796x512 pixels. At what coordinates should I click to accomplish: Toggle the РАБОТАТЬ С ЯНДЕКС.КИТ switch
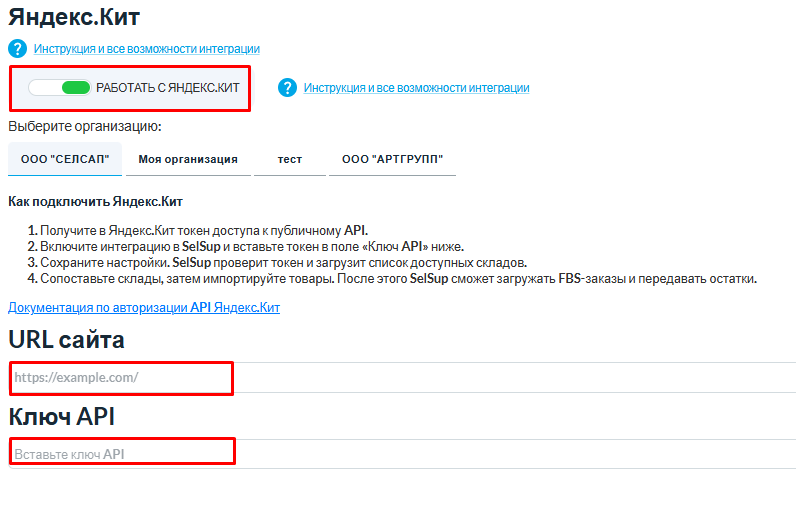(x=59, y=88)
